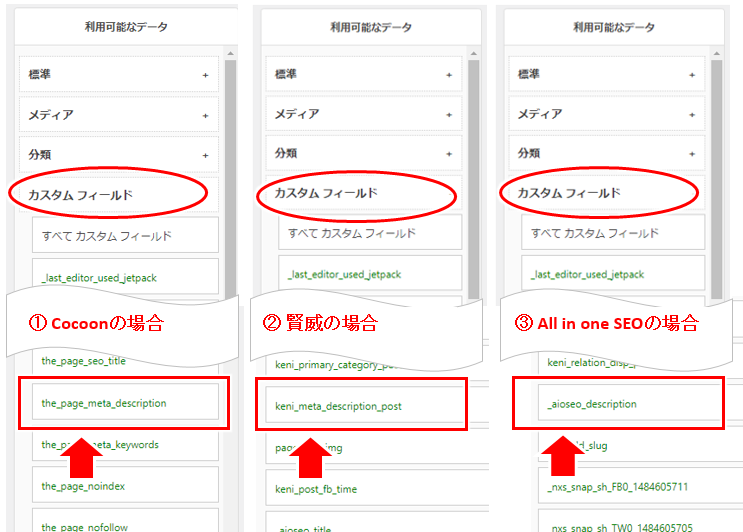Click 利用可能なデータ header in All in one SEO panel
Viewport: 743px width, 532px height.
(614, 27)
